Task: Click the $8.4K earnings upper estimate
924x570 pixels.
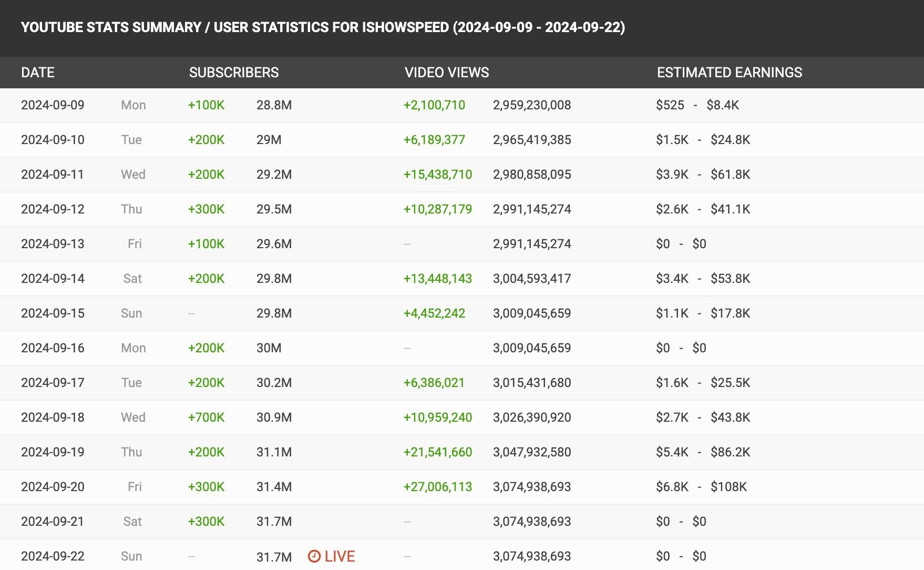Action: [723, 105]
